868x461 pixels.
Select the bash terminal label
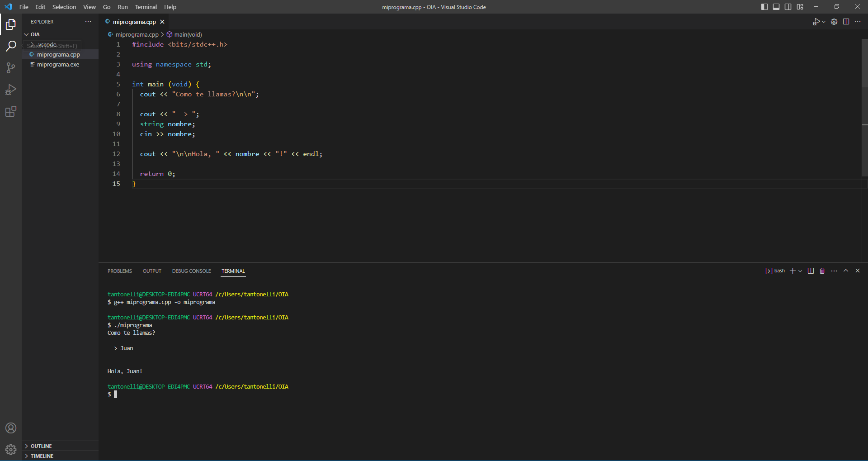pos(775,271)
